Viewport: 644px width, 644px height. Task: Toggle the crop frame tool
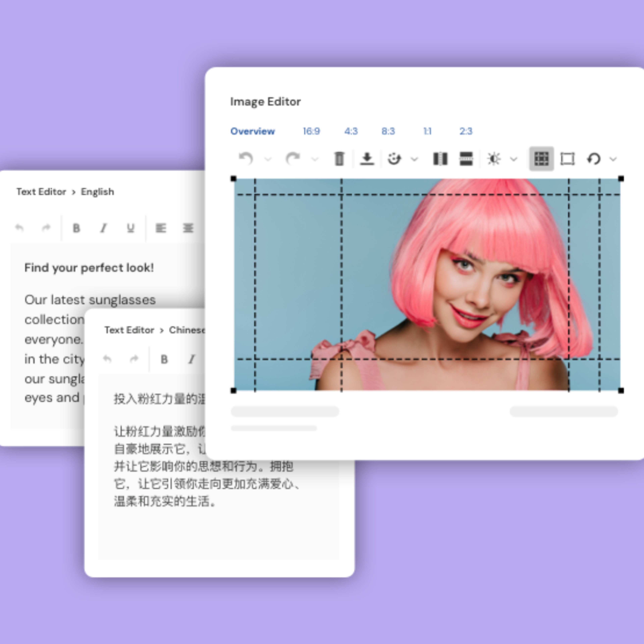567,159
